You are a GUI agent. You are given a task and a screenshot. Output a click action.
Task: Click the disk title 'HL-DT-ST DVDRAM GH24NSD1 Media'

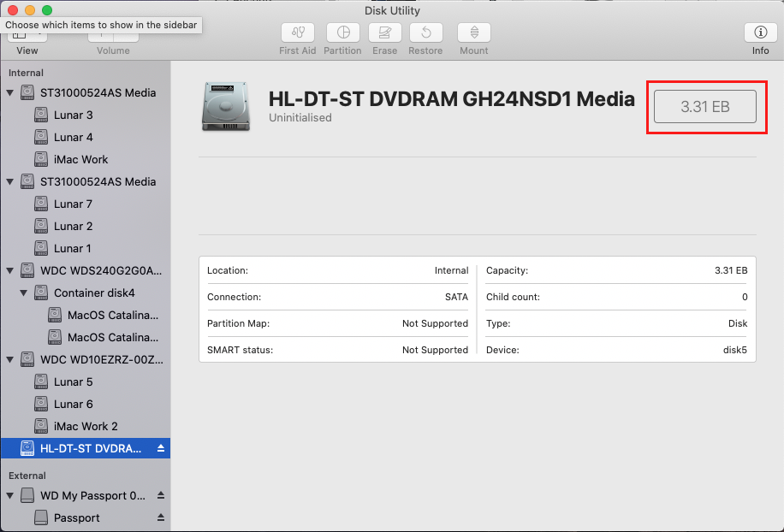(x=452, y=99)
